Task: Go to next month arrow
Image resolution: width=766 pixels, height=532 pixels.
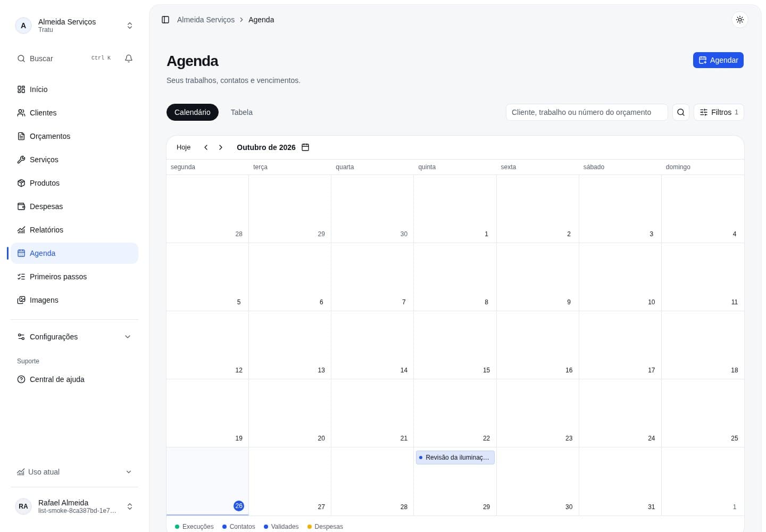Action: tap(221, 147)
